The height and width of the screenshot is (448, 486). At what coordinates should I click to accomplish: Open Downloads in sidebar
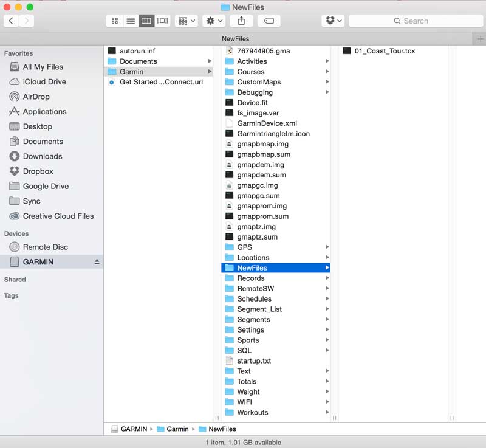click(x=36, y=156)
